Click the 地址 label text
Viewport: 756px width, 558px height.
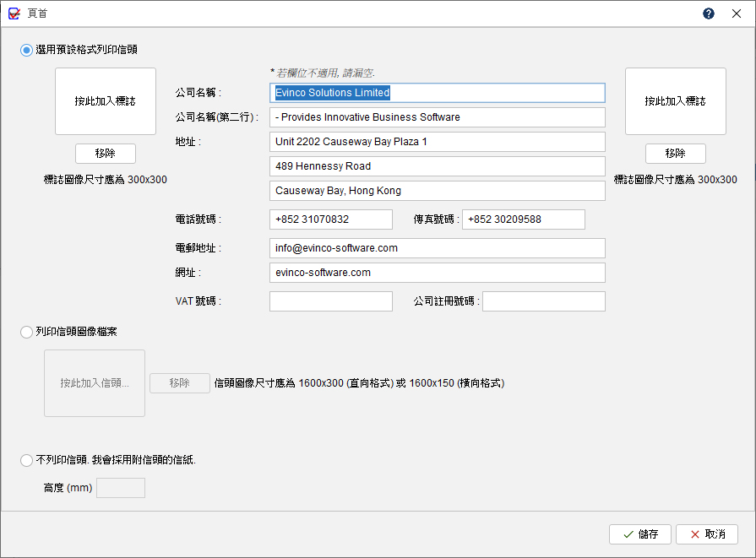coord(188,142)
